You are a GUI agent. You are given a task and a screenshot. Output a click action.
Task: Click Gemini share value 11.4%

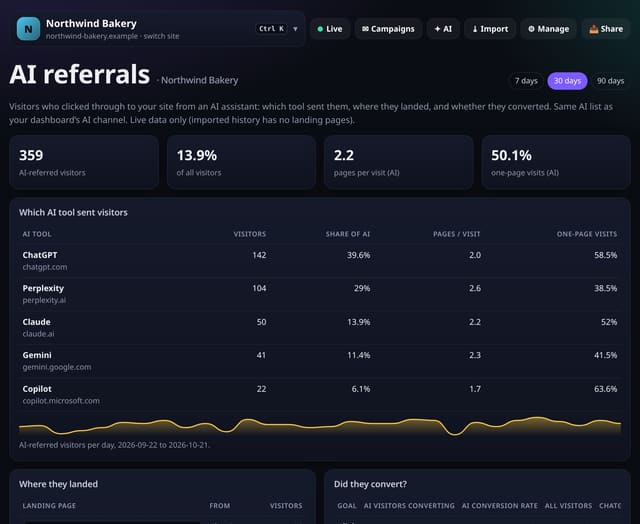point(359,355)
